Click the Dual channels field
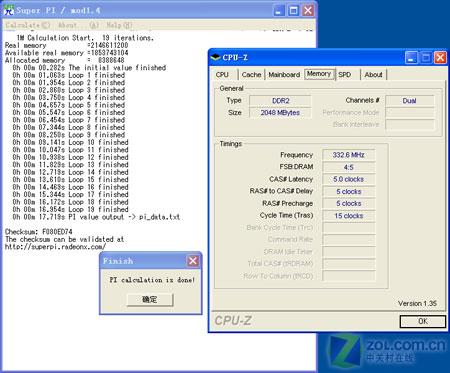This screenshot has width=450, height=373. 410,101
